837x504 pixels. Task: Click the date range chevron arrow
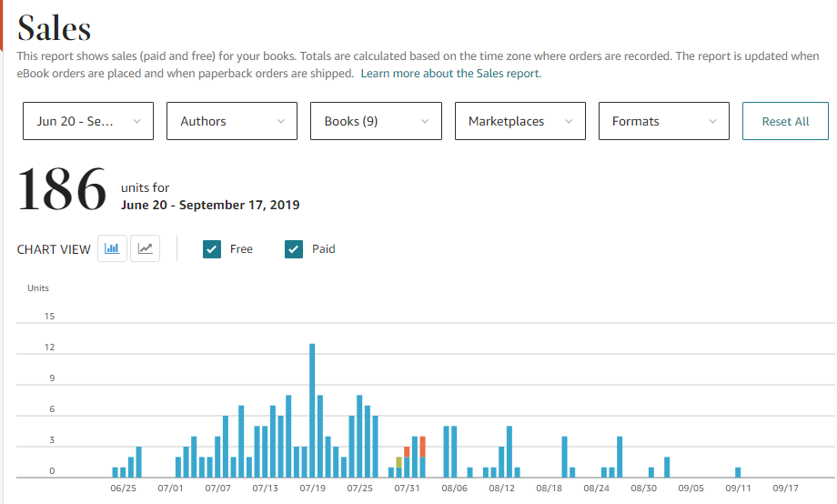(137, 121)
